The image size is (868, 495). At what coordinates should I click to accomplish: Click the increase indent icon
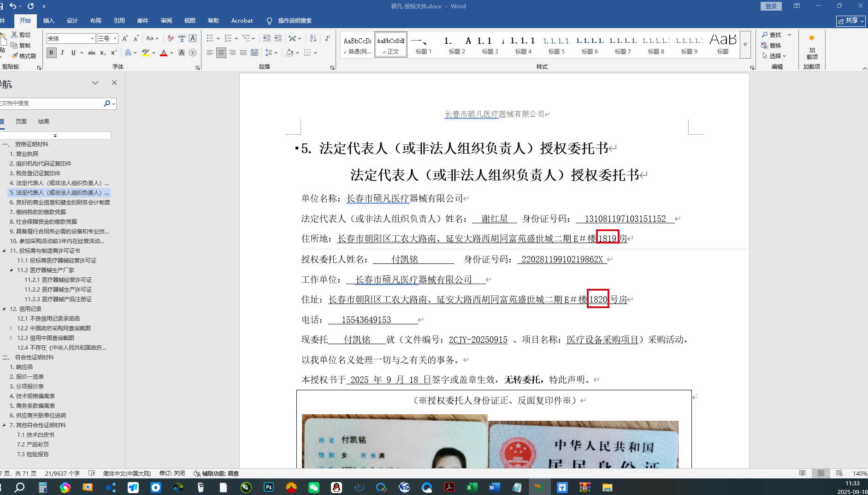(x=278, y=38)
